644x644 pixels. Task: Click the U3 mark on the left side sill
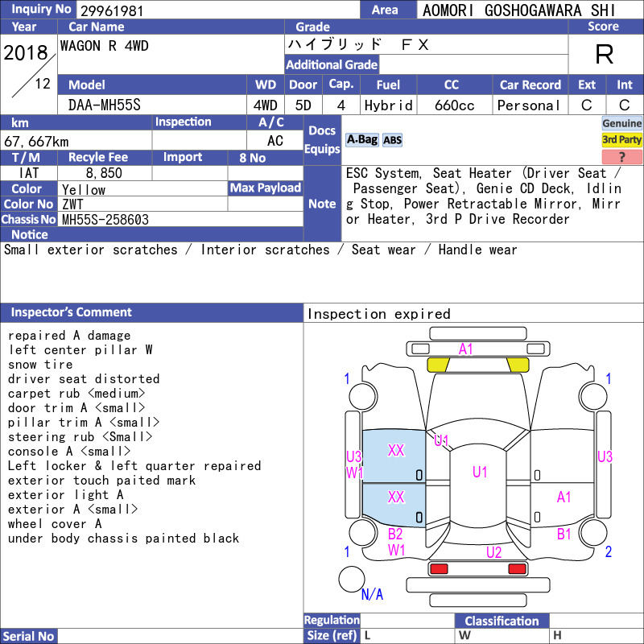[x=353, y=456]
